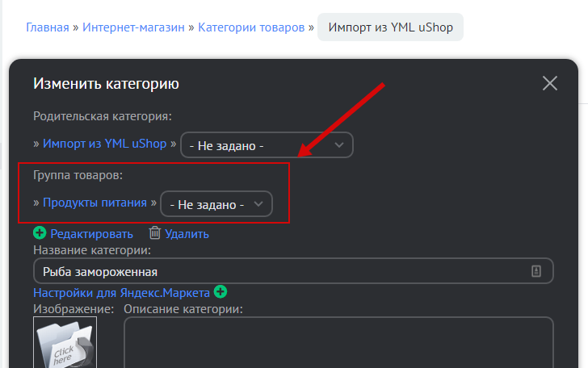Click into the Описание категории text area
Image resolution: width=588 pixels, height=368 pixels.
338,343
